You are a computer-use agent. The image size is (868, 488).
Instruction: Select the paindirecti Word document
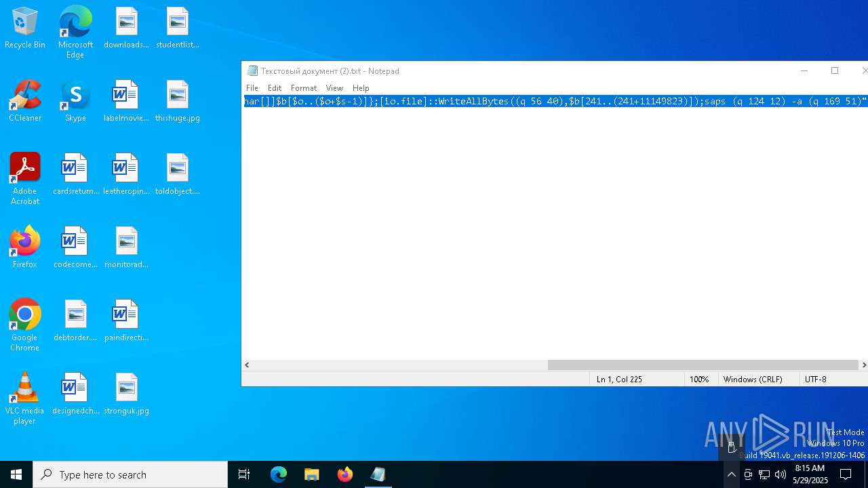126,321
